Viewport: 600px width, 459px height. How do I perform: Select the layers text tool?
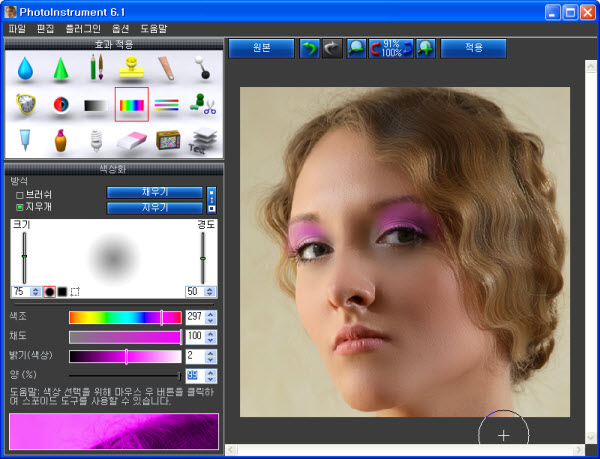(203, 141)
